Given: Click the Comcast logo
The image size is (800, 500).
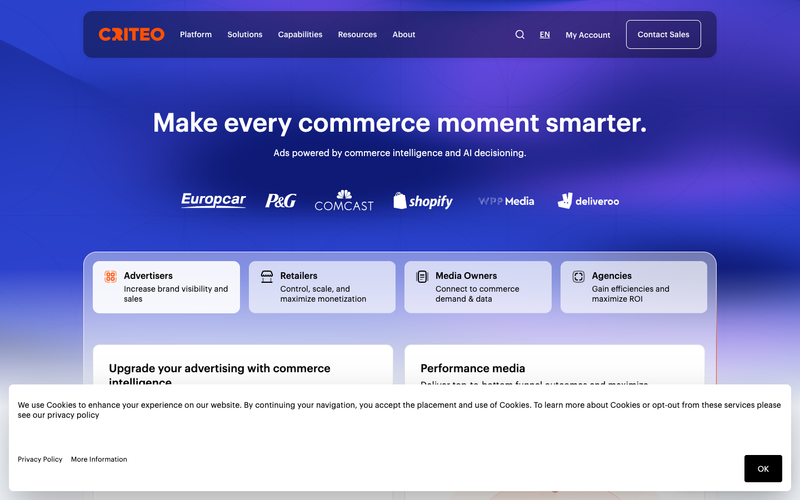Looking at the screenshot, I should 344,201.
